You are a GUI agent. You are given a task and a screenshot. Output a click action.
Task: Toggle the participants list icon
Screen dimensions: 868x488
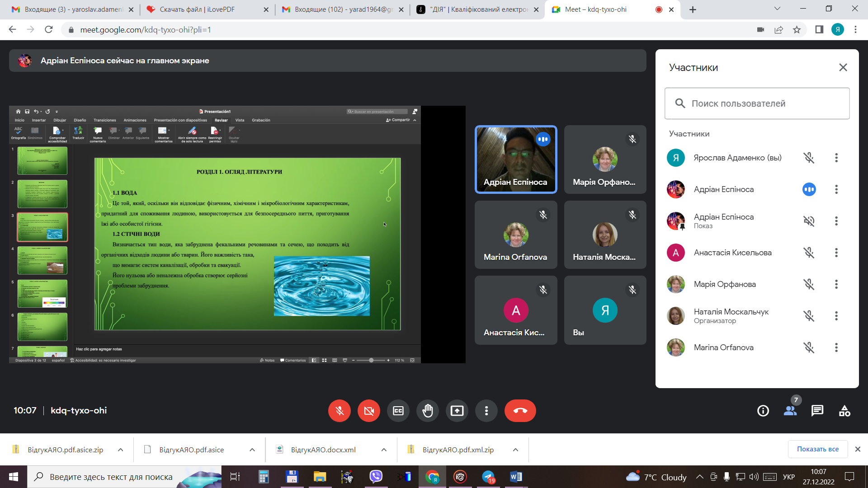pyautogui.click(x=790, y=411)
